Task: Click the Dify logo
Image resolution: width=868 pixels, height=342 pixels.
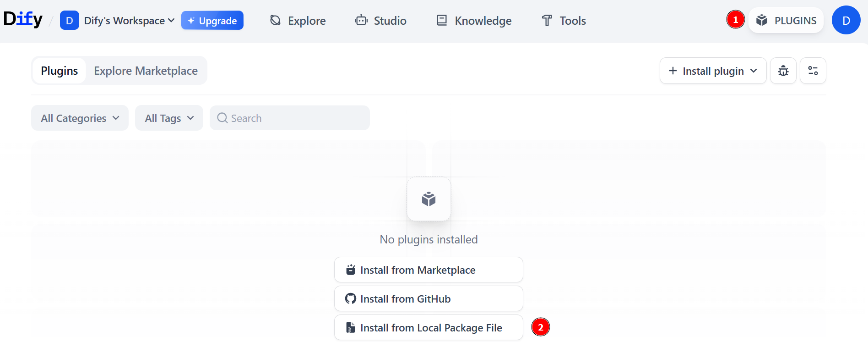Action: [23, 20]
